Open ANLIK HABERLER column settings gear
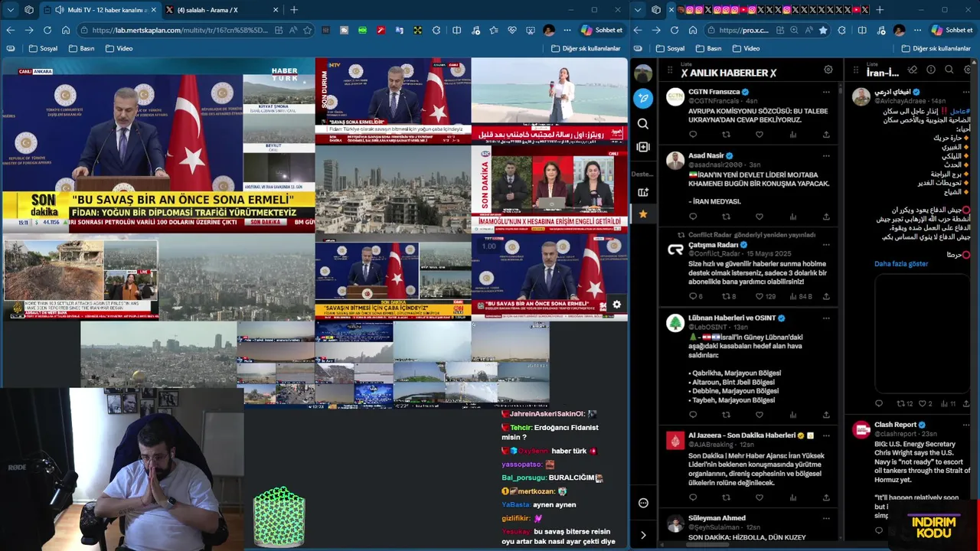Screen dimensions: 980x551 [x=828, y=70]
